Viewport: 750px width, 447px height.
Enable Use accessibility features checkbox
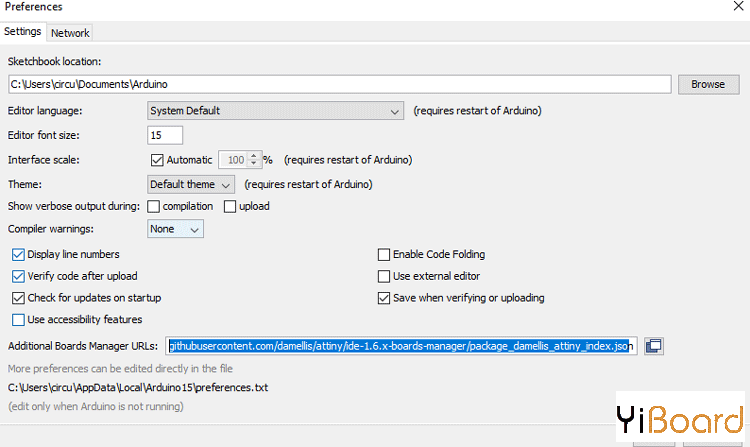[18, 320]
